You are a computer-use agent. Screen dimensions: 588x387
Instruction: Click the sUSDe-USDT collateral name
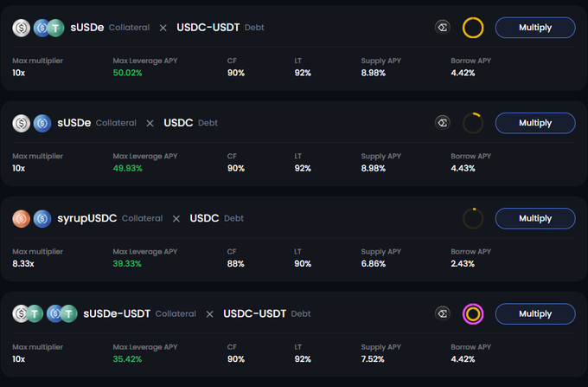pos(117,313)
